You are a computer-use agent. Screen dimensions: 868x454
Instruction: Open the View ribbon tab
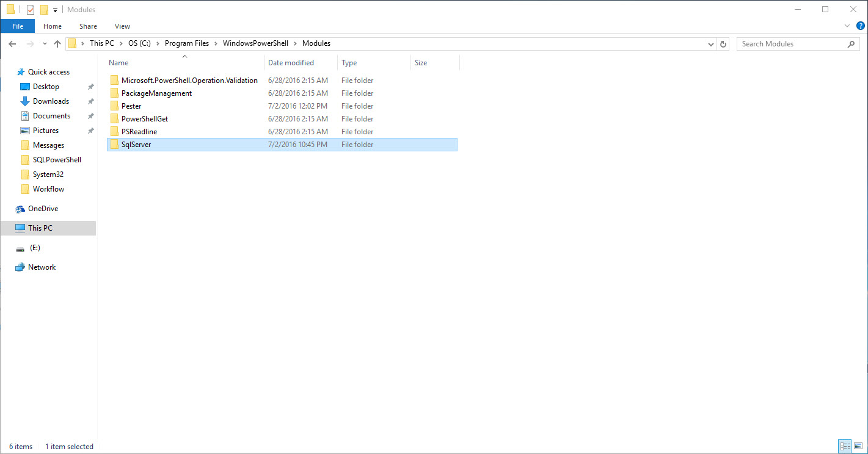pos(122,26)
